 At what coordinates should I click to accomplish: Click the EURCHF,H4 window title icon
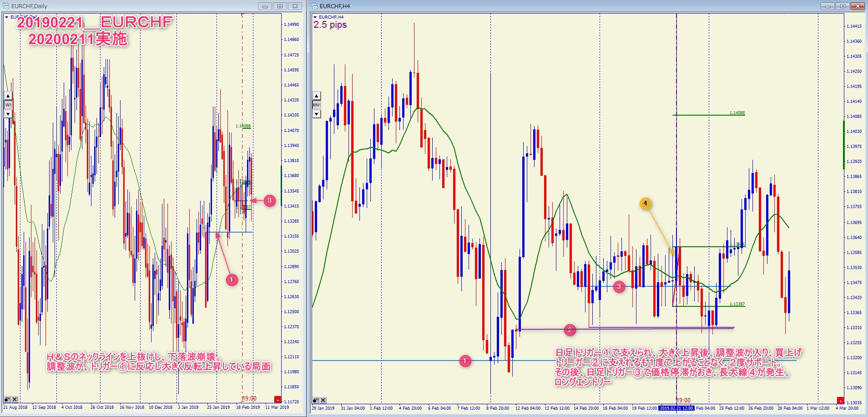click(x=314, y=6)
